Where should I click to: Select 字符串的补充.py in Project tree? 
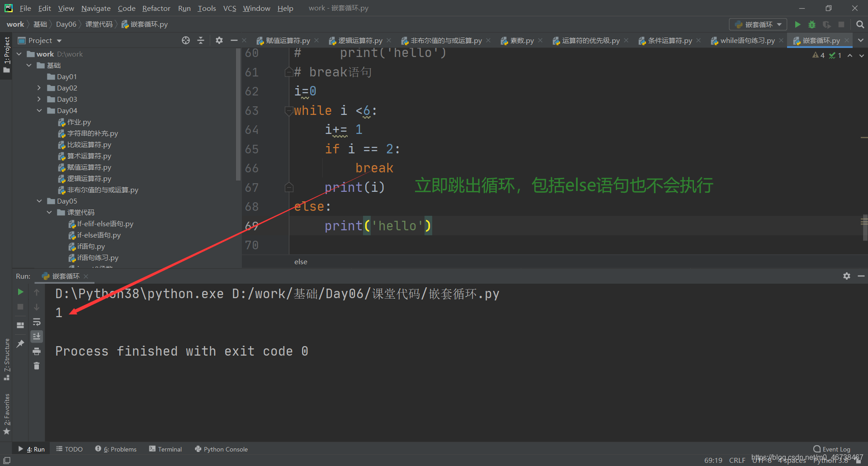[92, 133]
